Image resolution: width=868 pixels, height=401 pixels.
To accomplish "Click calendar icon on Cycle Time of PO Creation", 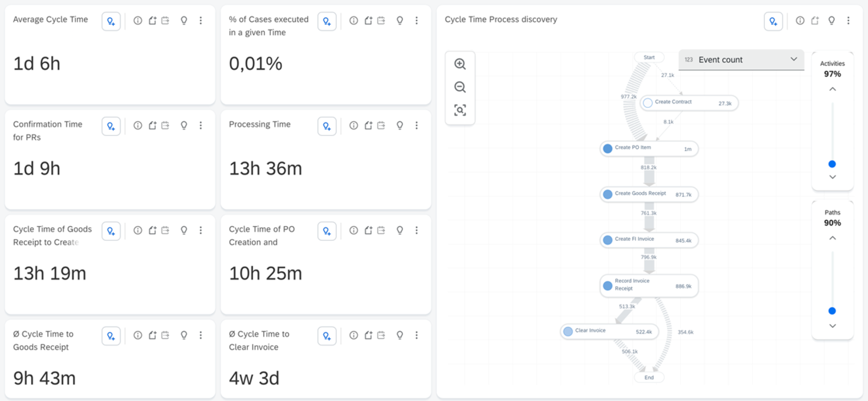I will [381, 230].
